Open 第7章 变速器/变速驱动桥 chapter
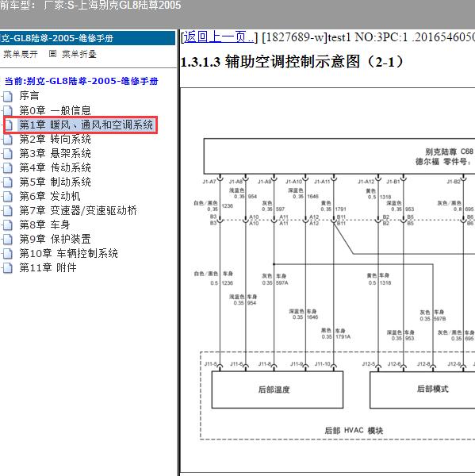This screenshot has height=476, width=475. point(78,210)
